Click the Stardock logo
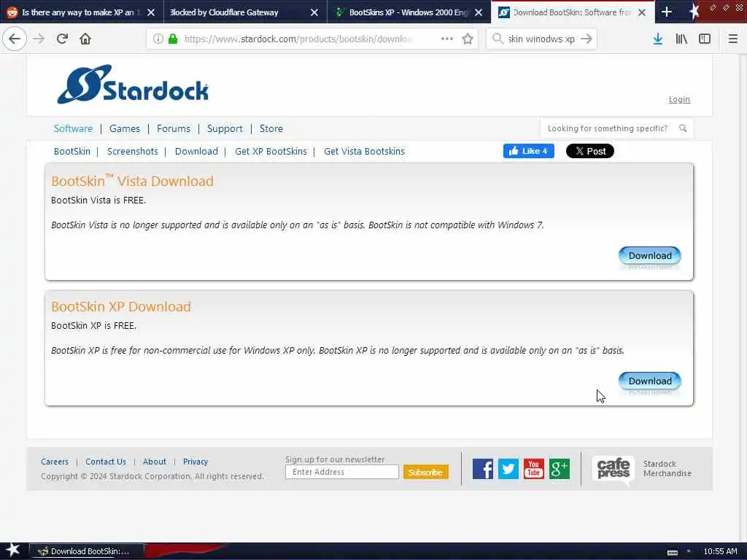 (133, 85)
